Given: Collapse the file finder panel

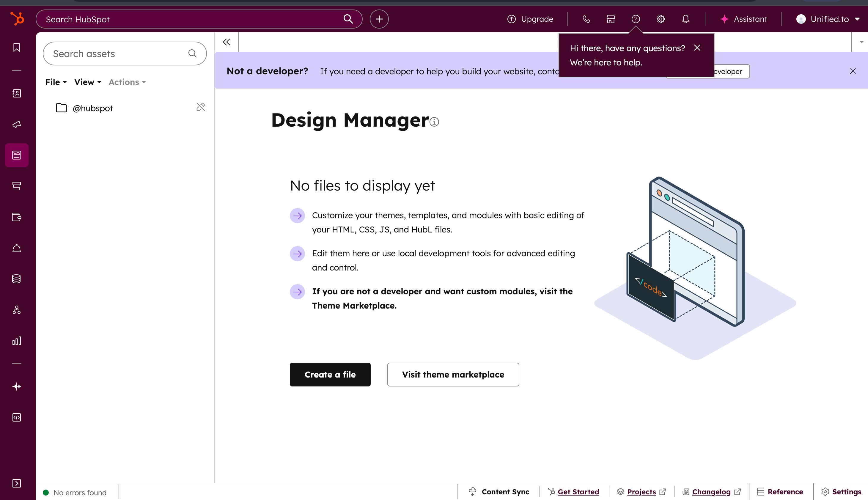Looking at the screenshot, I should coord(226,42).
